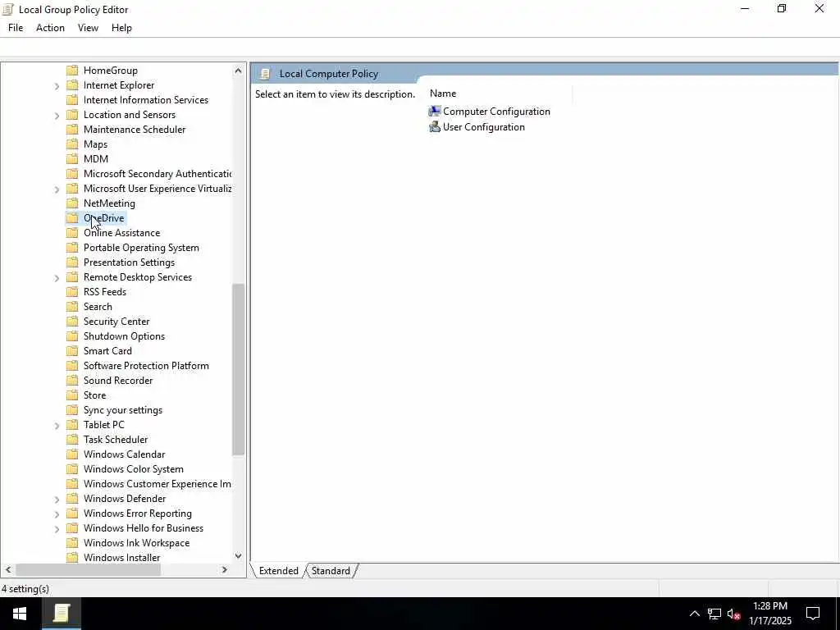Screen dimensions: 840x630
Task: Select Microsoft Secondary Authentication item
Action: pos(157,174)
